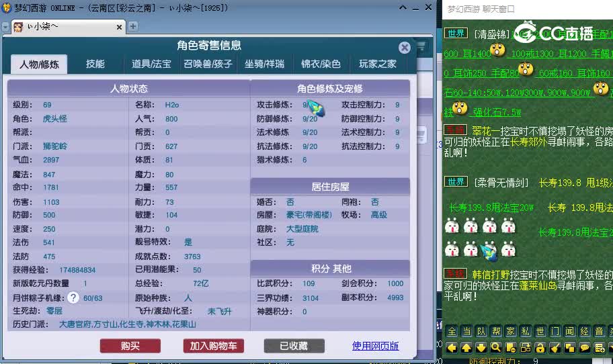Click the character avatar icon on ゝ小柒～ tab

pos(18,27)
